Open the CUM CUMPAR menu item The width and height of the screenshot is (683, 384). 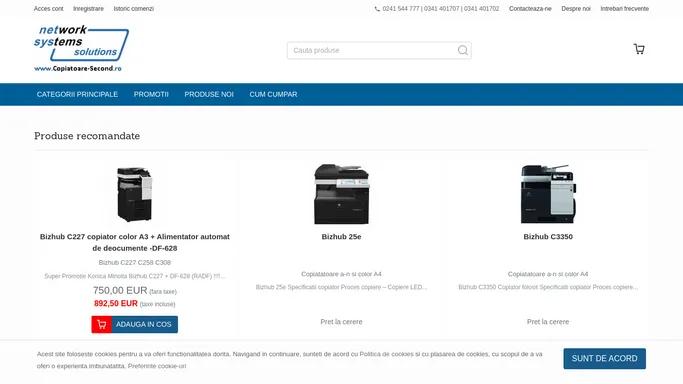point(274,94)
